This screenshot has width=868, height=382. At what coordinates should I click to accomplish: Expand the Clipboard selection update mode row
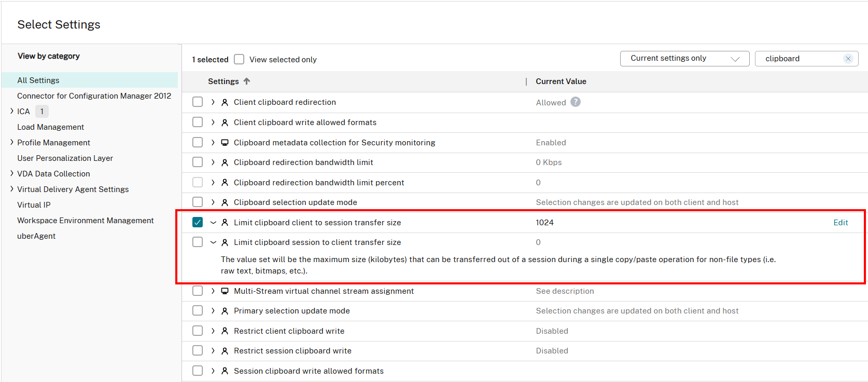[x=213, y=202]
